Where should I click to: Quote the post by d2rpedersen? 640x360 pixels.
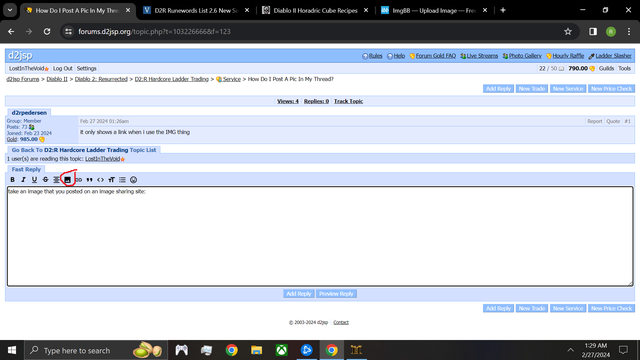coord(613,121)
